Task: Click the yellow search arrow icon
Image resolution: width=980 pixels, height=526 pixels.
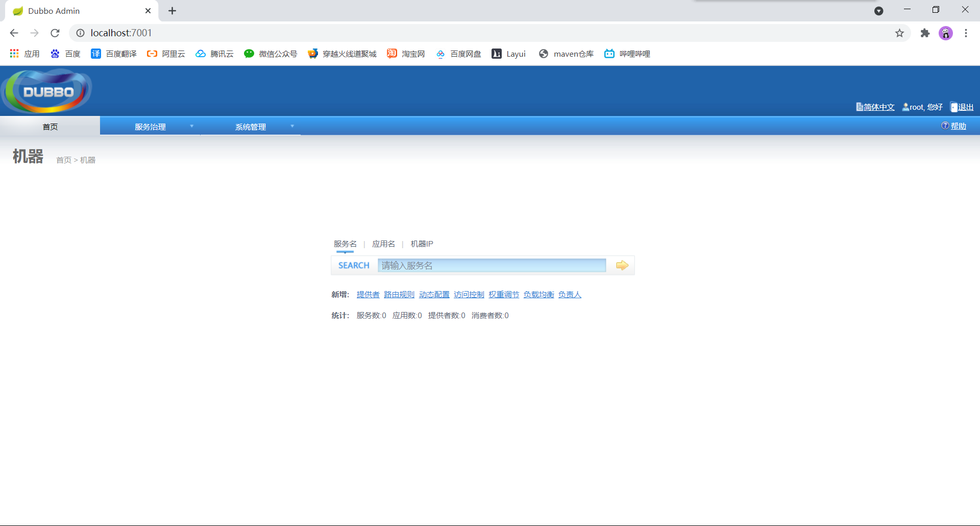Action: (622, 265)
